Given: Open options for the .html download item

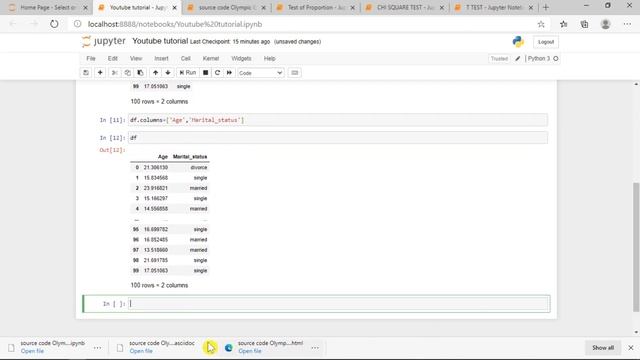Looking at the screenshot, I should [315, 348].
